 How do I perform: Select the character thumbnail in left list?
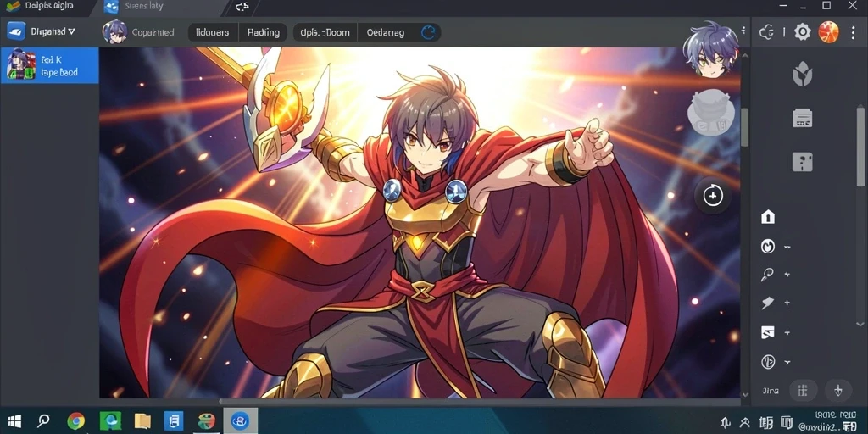coord(21,65)
